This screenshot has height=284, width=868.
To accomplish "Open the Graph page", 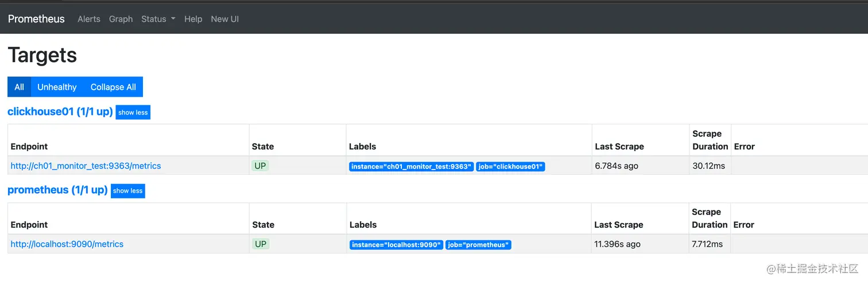I will click(x=121, y=19).
